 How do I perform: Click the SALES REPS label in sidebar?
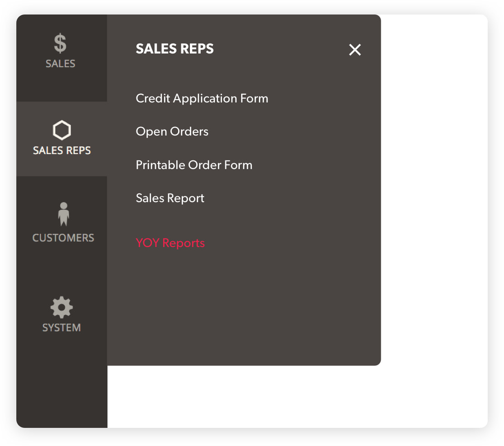pos(62,150)
